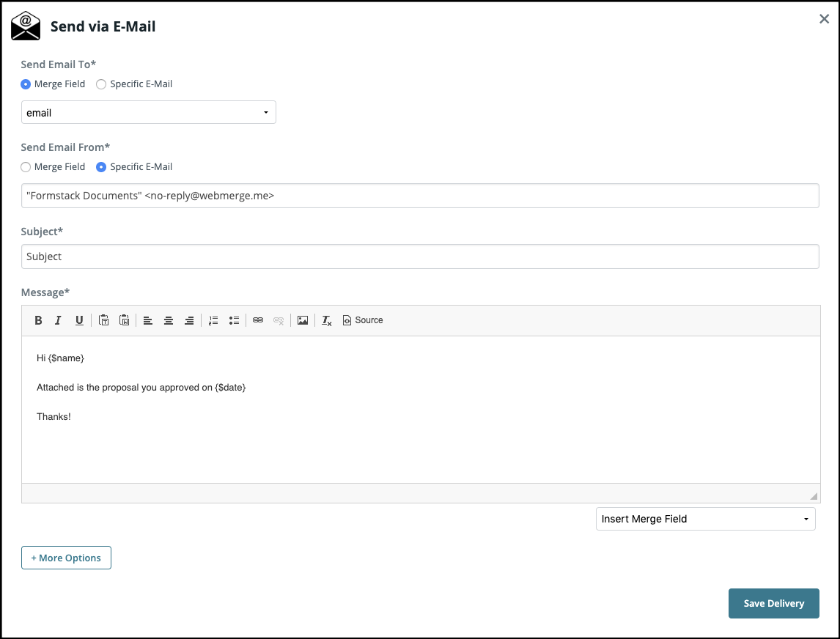Choose Merge Field option under Send Email To
This screenshot has width=840, height=639.
coord(26,84)
